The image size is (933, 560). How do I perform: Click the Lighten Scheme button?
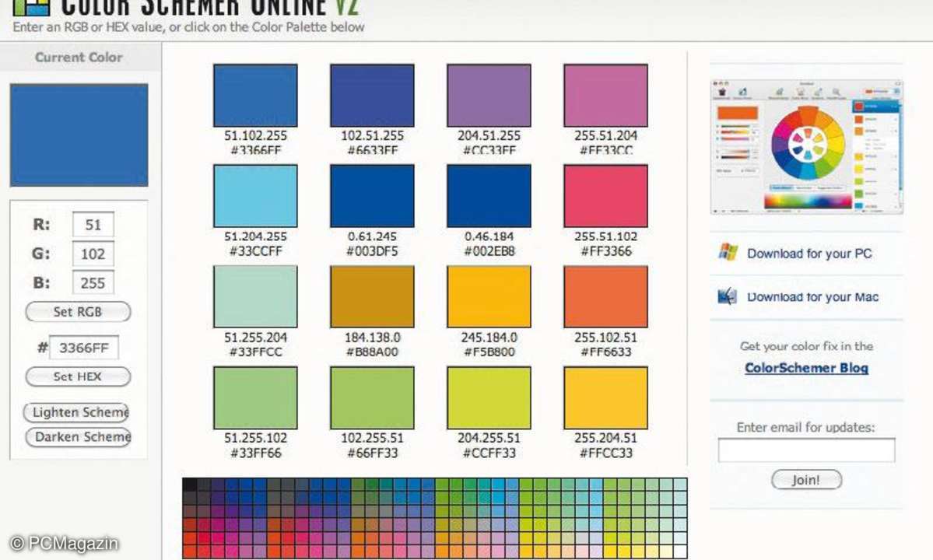(x=77, y=412)
